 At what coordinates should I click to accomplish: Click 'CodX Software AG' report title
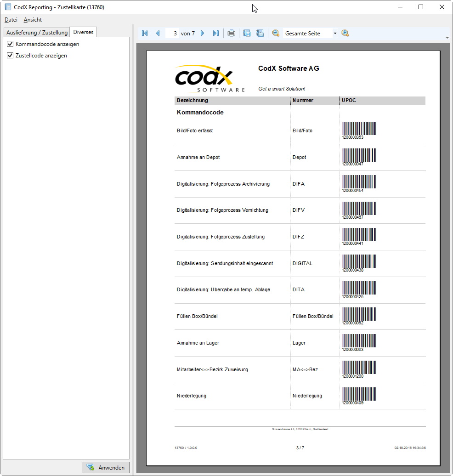coord(289,68)
